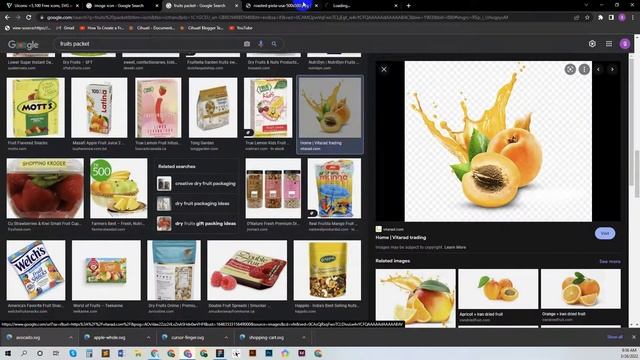Open 'dry fruit packaging ideas' related search
The height and width of the screenshot is (360, 640).
(197, 203)
